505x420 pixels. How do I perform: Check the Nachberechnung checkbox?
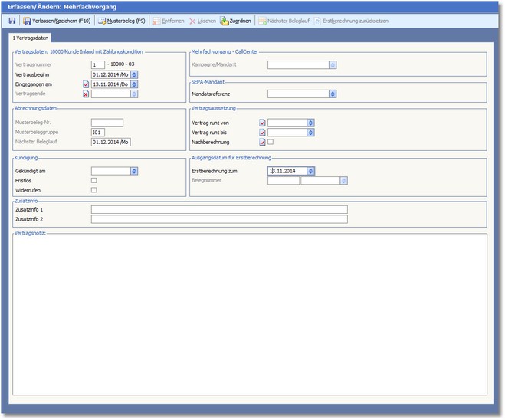(x=271, y=142)
